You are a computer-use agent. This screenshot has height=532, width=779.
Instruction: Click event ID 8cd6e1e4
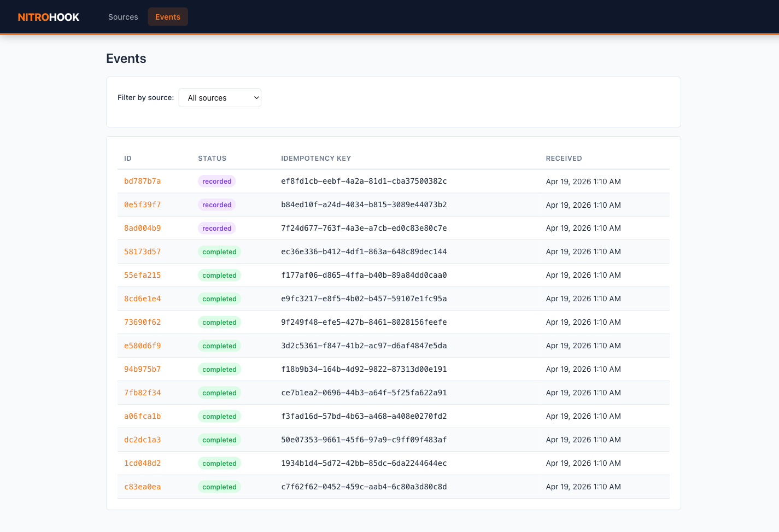(x=142, y=299)
